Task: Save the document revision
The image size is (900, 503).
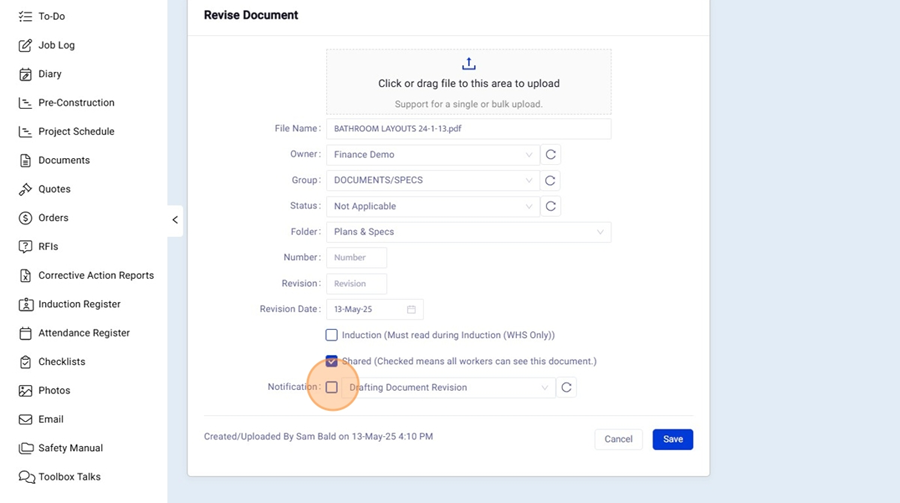Action: click(672, 439)
